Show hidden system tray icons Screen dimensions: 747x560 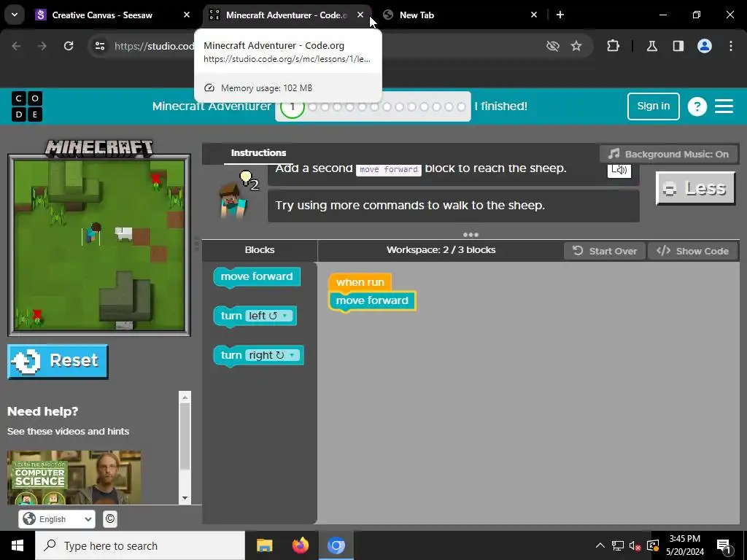point(600,545)
